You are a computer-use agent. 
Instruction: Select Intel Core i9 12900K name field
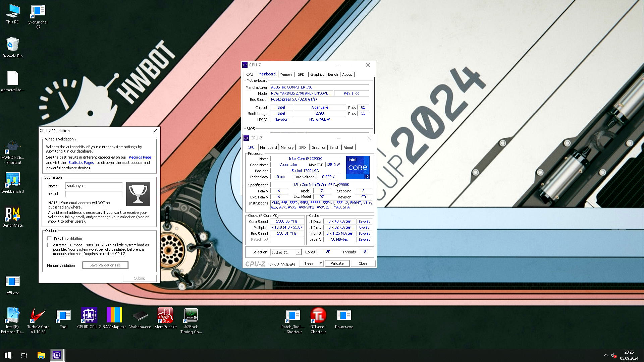[305, 159]
